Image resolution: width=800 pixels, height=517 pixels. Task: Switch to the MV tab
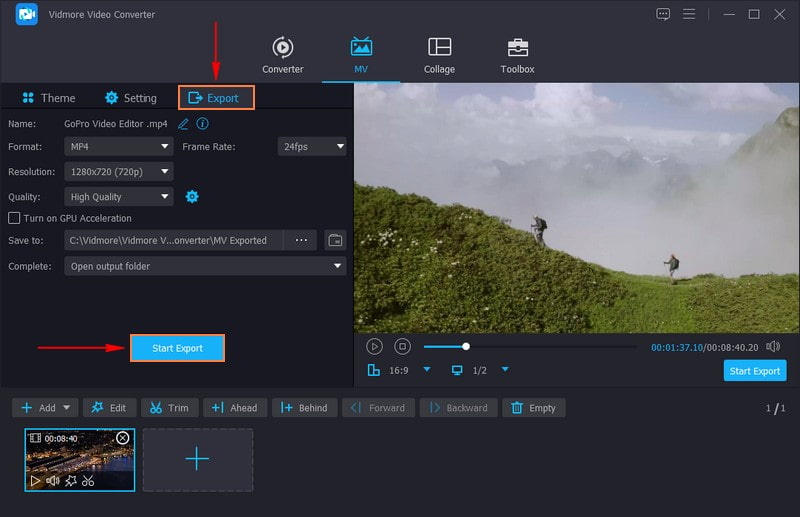(361, 56)
